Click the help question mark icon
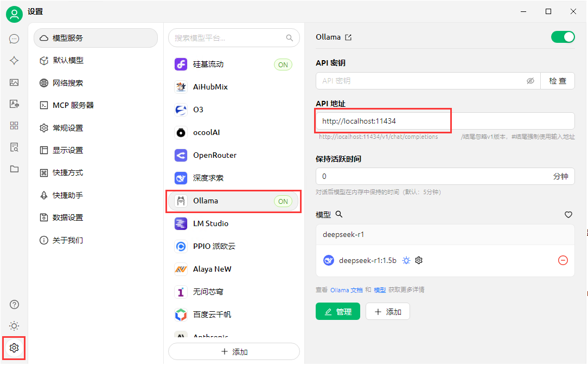Image resolution: width=588 pixels, height=366 pixels. [x=14, y=305]
